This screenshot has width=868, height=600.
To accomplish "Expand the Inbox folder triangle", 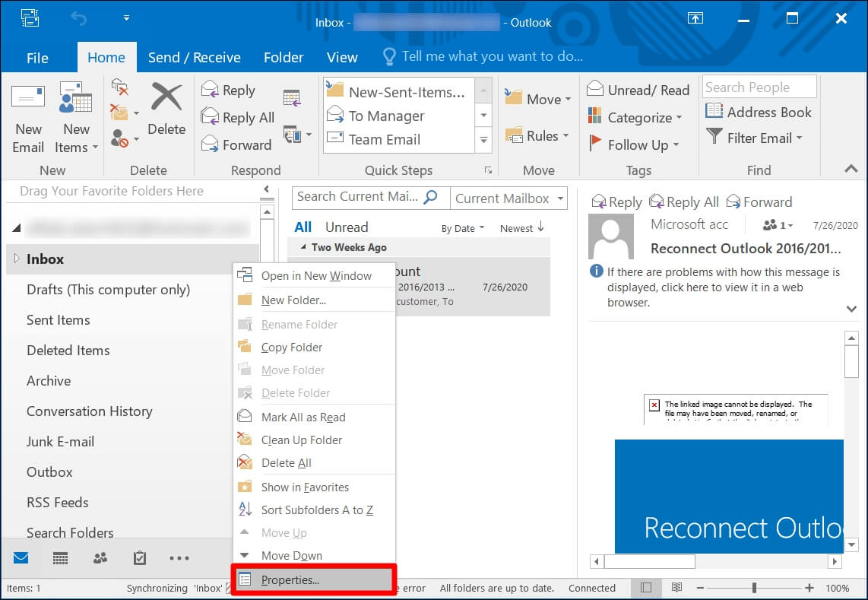I will point(17,258).
